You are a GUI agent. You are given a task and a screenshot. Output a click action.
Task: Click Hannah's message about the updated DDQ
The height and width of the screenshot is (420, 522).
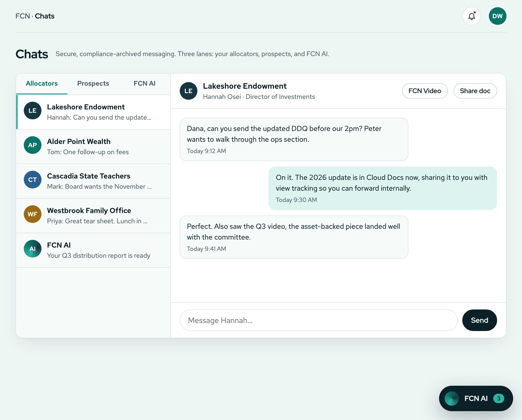[294, 139]
